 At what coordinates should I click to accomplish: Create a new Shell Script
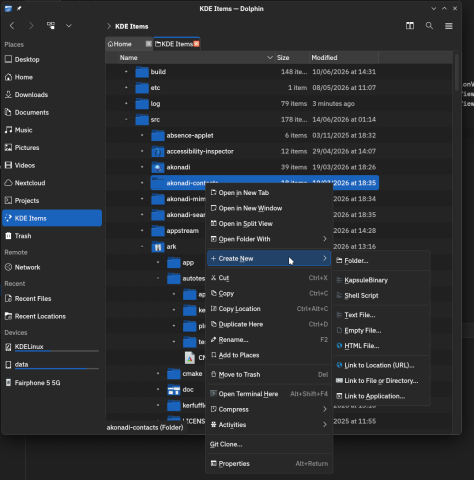click(x=381, y=296)
